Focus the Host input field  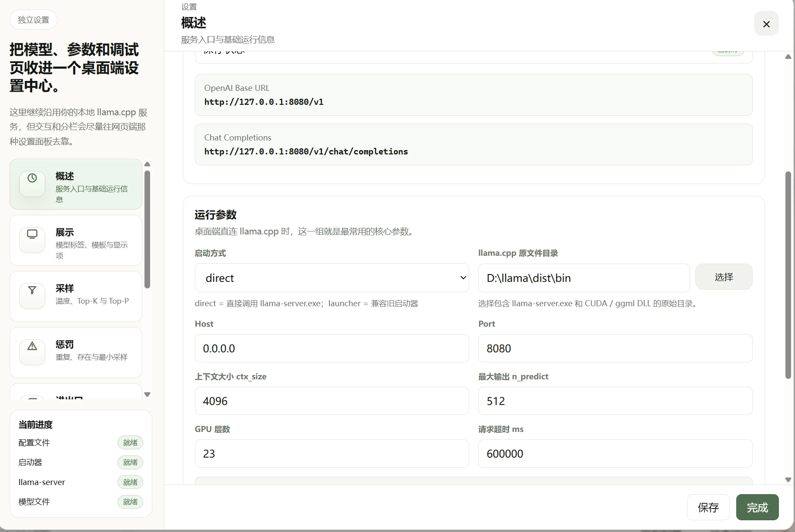click(332, 348)
